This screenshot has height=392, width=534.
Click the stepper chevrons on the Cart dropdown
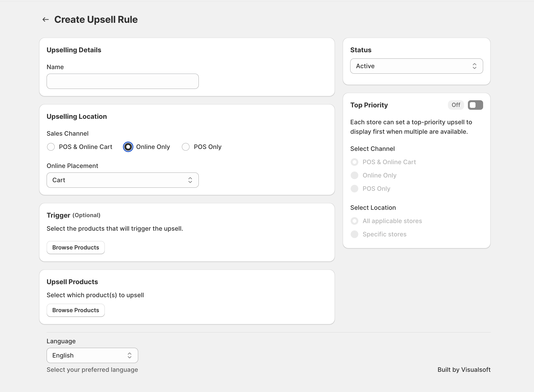coord(190,180)
